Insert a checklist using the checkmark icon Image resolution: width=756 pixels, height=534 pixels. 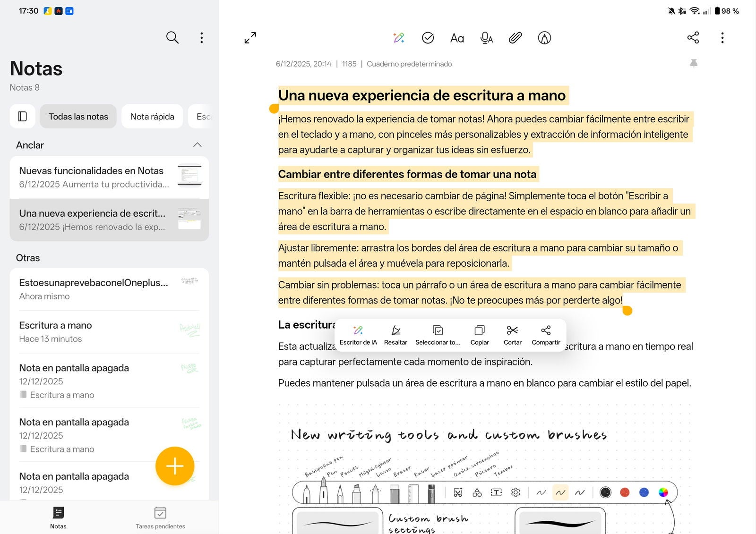[428, 38]
